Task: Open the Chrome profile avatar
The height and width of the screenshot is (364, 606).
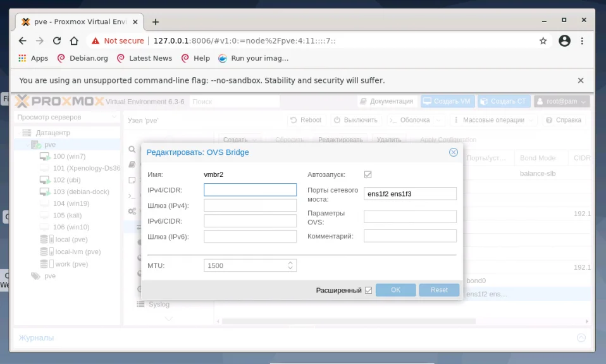Action: (x=565, y=41)
